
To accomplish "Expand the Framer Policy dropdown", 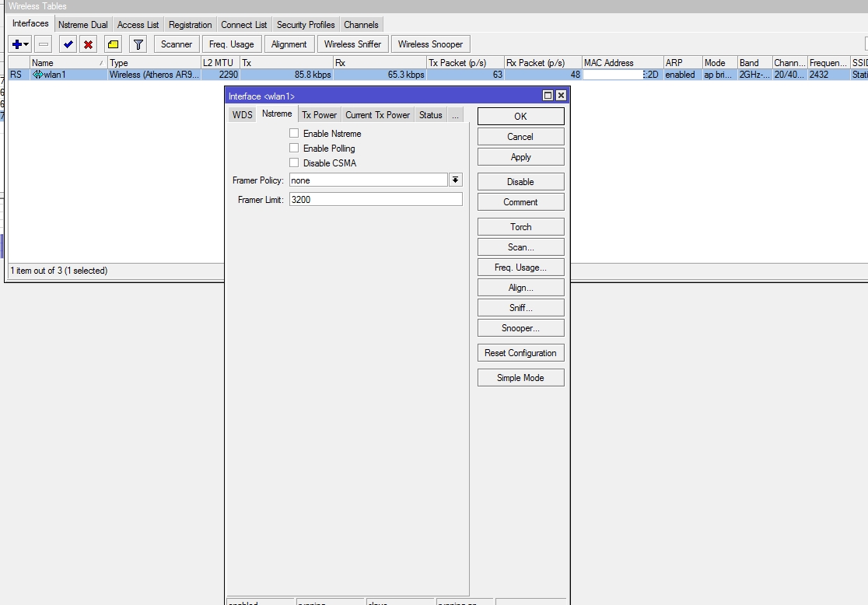I will (455, 180).
